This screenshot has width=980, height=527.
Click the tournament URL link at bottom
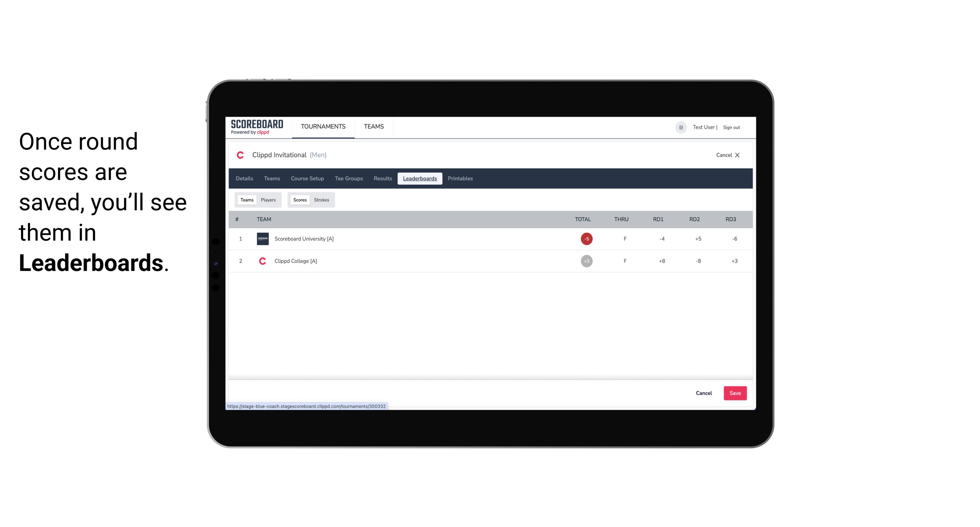(x=307, y=406)
